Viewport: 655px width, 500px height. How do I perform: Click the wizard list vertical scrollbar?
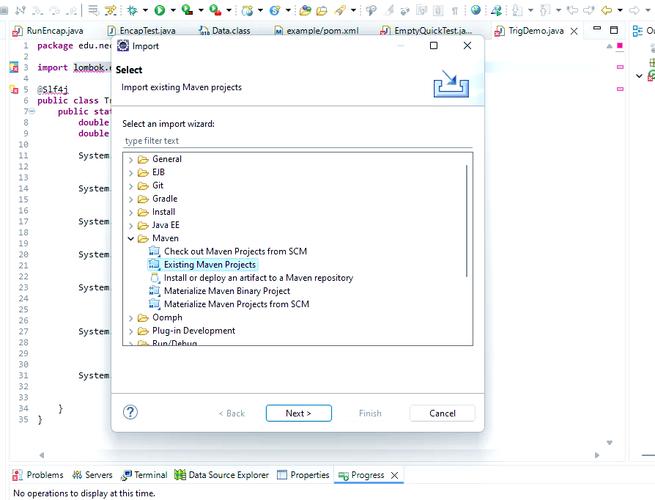point(466,220)
